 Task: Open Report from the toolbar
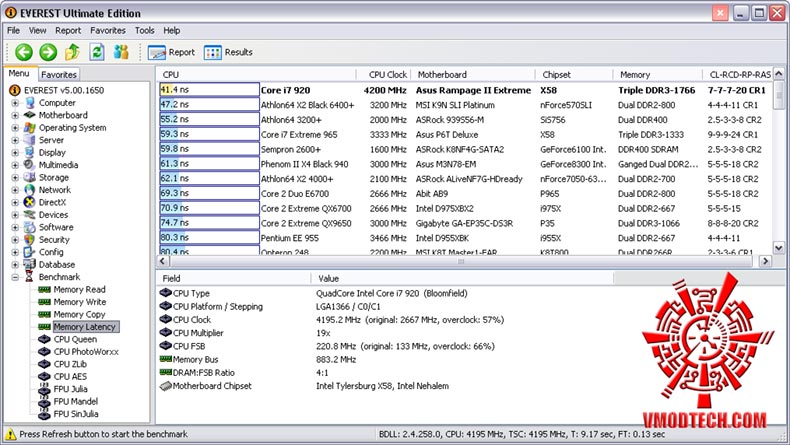pos(171,52)
